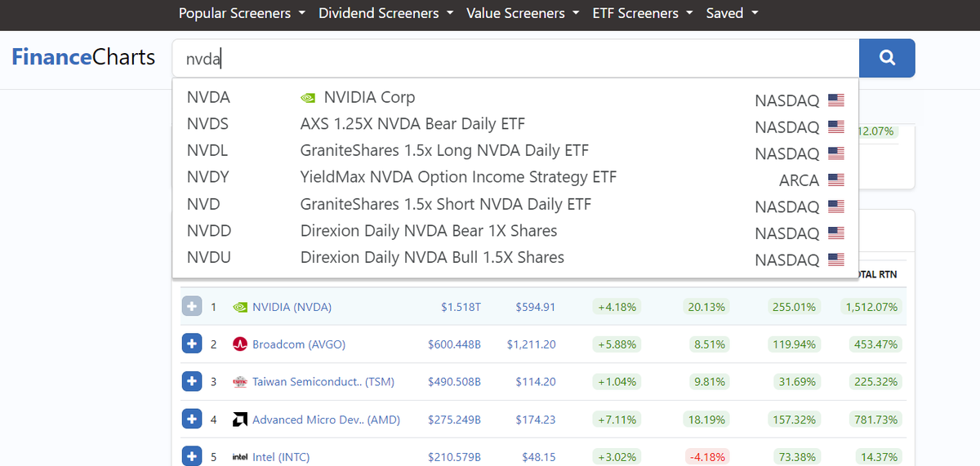This screenshot has width=980, height=466.
Task: Click TSM price $114.20
Action: pos(535,382)
